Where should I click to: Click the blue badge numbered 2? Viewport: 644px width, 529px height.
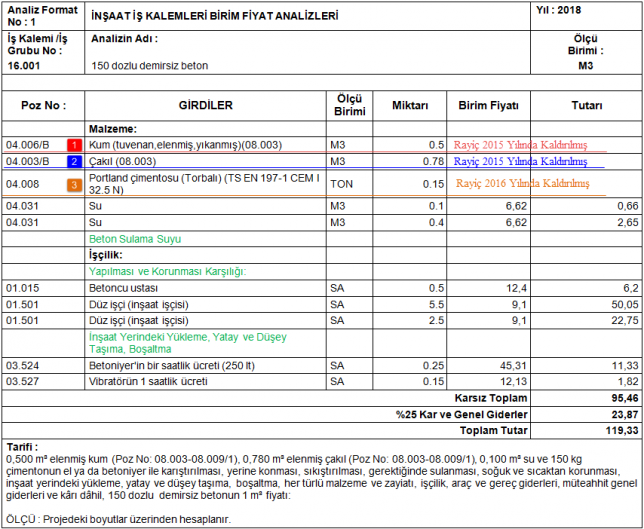coord(73,161)
